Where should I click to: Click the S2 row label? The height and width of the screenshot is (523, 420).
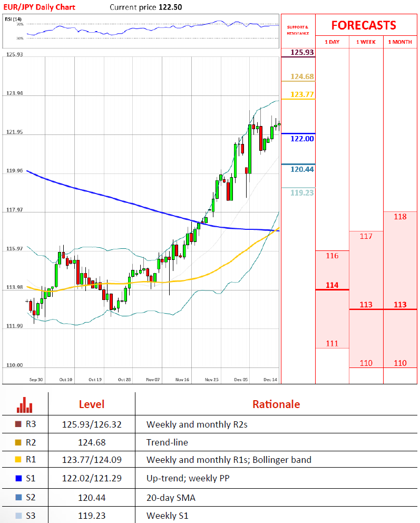tap(31, 497)
